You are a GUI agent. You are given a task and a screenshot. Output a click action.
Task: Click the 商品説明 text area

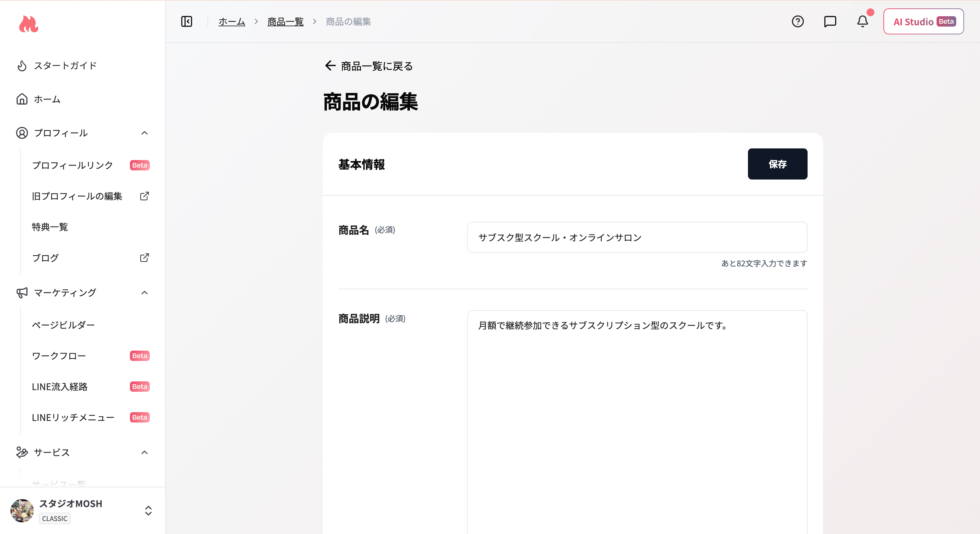637,422
